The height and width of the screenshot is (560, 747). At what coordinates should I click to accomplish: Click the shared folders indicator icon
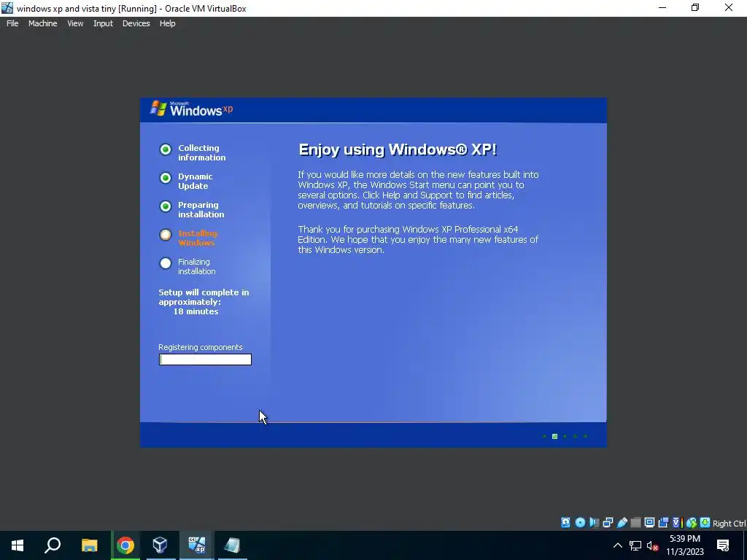[x=635, y=522]
